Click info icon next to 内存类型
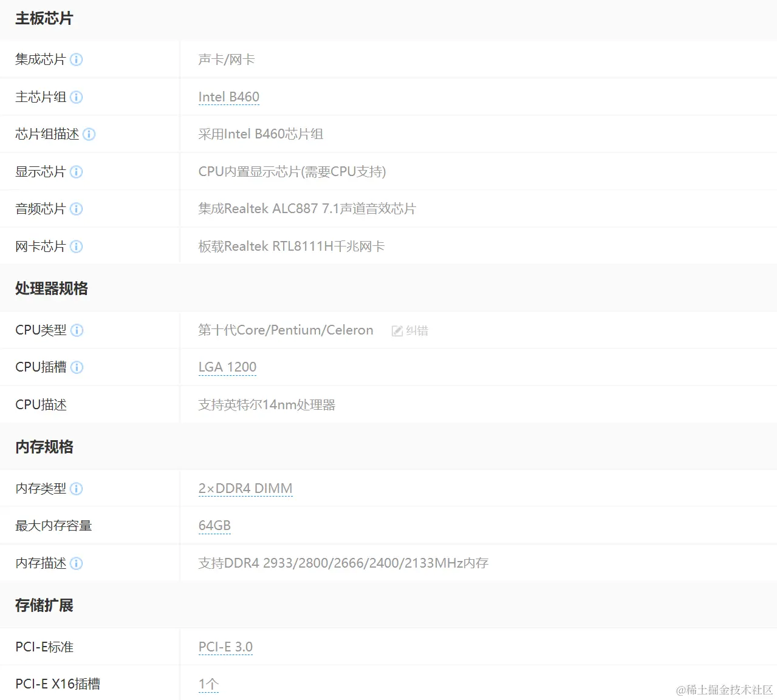The width and height of the screenshot is (777, 700). point(77,489)
